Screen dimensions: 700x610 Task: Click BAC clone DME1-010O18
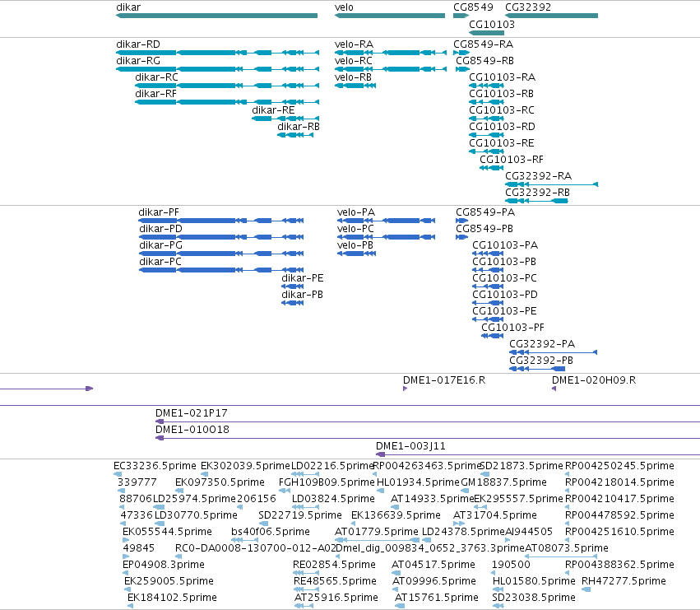click(x=427, y=438)
